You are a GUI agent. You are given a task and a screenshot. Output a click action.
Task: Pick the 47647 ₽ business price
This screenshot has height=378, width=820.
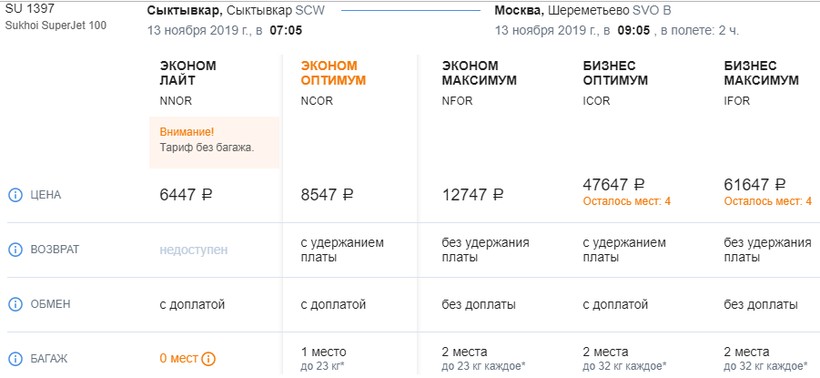click(x=613, y=184)
